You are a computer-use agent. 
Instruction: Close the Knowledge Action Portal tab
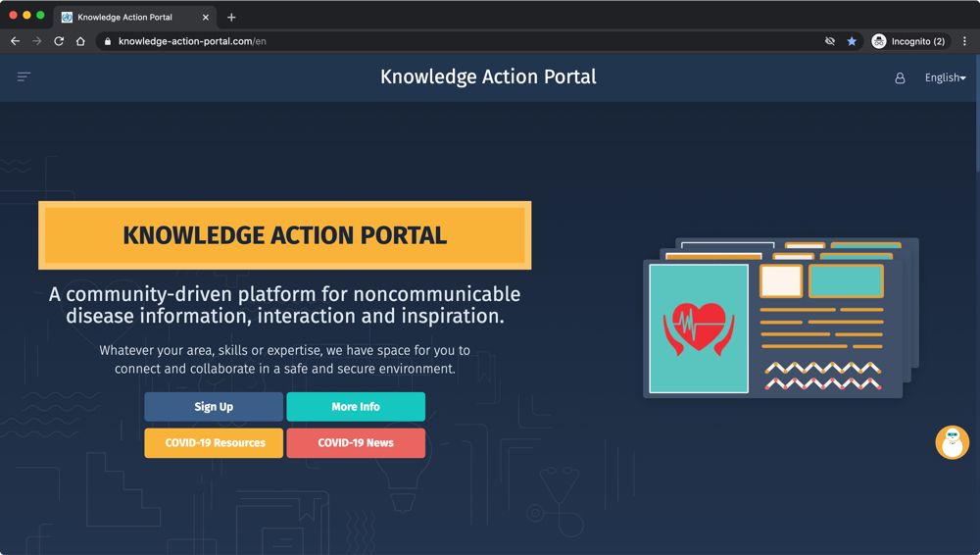[206, 18]
